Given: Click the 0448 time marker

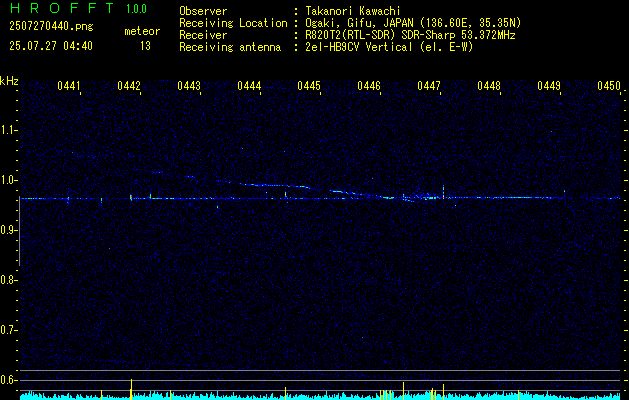Looking at the screenshot, I should tap(489, 86).
